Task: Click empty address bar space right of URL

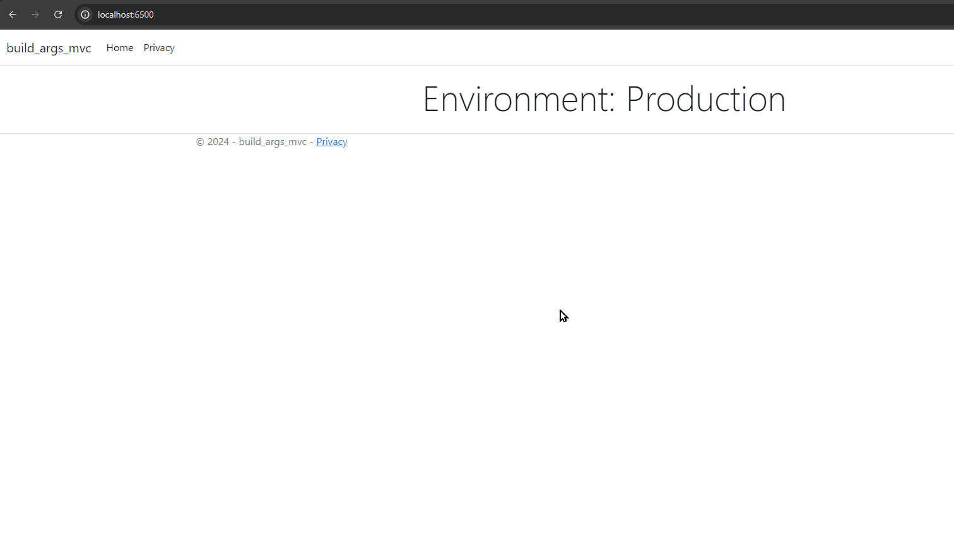Action: click(505, 15)
